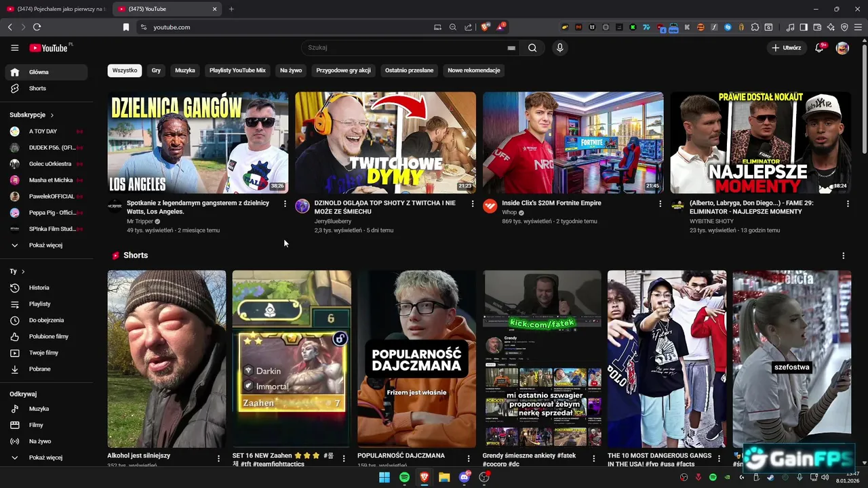Click the Brave Shields lion icon
868x488 pixels.
point(485,27)
